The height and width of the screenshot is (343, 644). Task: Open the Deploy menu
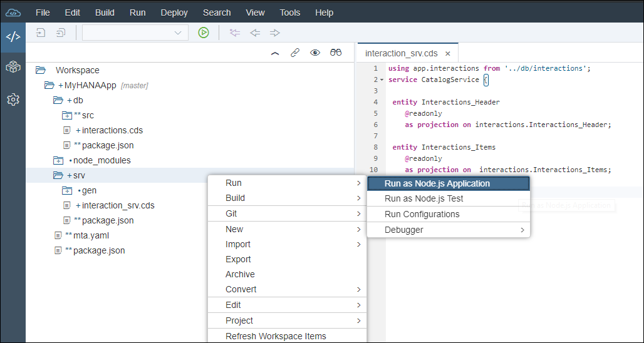[174, 13]
